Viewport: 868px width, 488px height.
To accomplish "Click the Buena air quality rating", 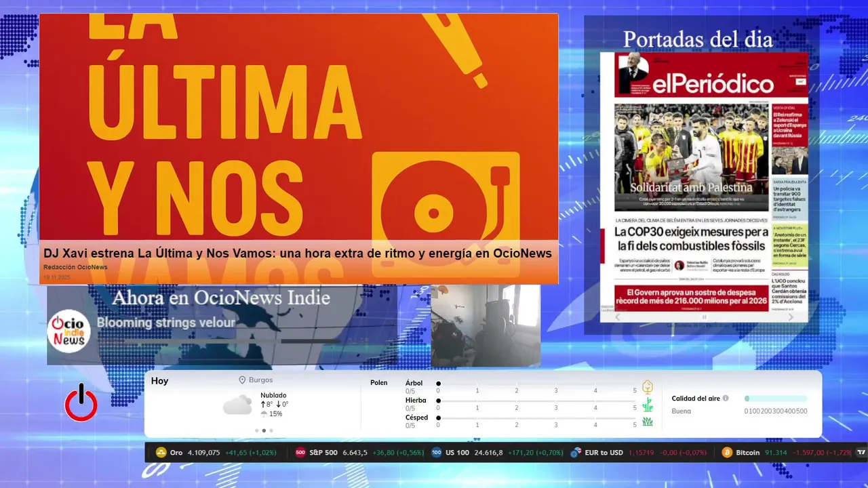I will (682, 411).
